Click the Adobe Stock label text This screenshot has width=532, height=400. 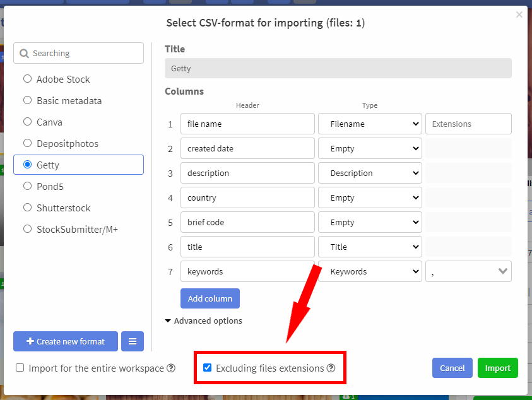[63, 79]
